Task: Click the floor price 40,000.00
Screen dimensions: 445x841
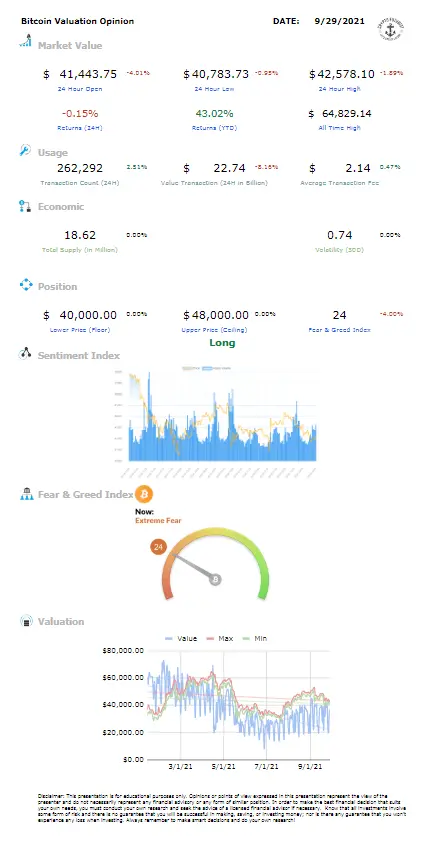Action: click(x=88, y=315)
